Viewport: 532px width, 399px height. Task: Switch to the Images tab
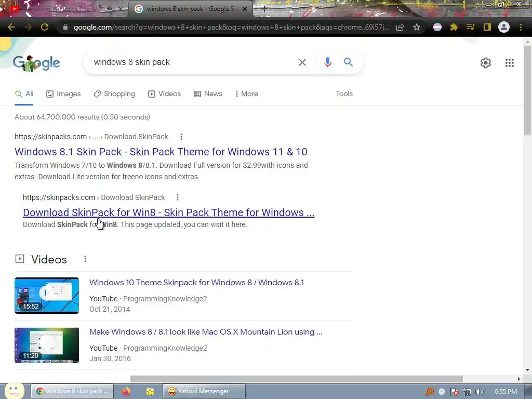[x=63, y=94]
